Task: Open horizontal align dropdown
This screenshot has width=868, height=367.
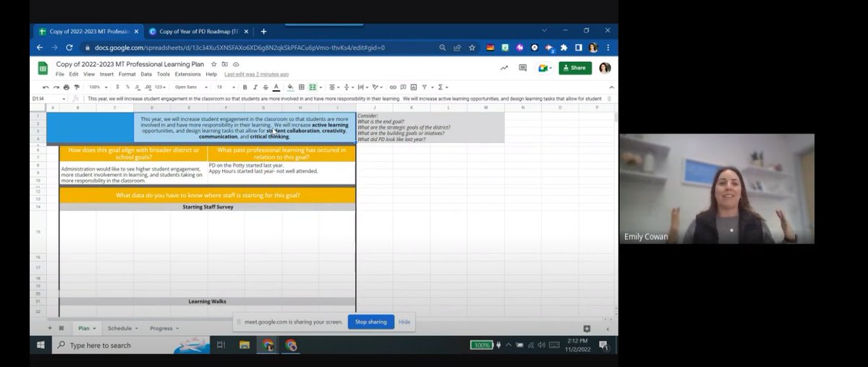Action: tap(333, 87)
